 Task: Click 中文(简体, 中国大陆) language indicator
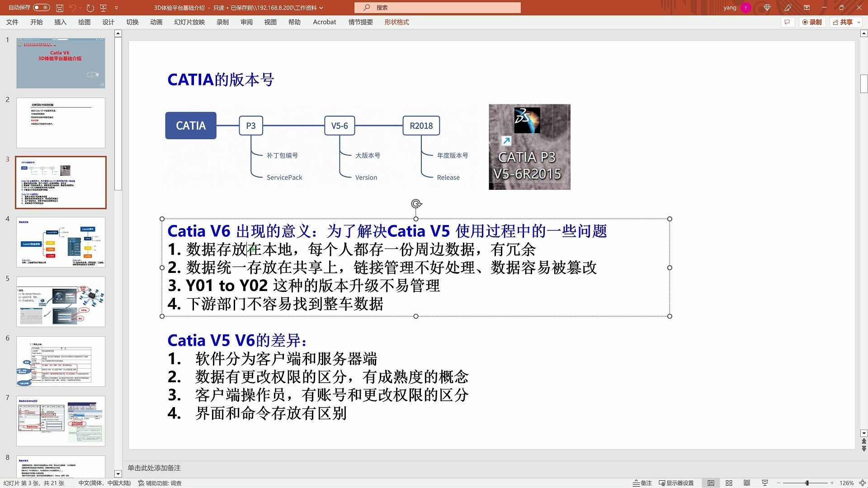click(104, 483)
